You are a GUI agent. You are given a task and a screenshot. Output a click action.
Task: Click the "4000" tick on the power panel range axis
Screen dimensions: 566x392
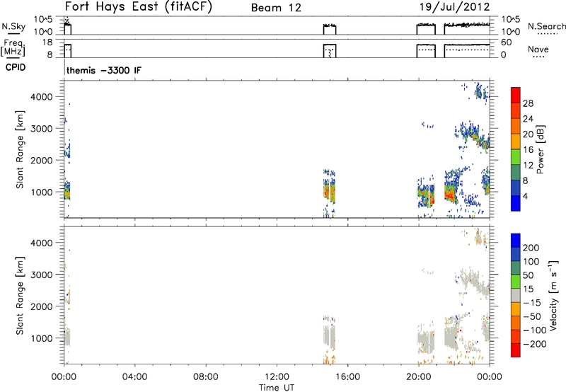tap(41, 97)
